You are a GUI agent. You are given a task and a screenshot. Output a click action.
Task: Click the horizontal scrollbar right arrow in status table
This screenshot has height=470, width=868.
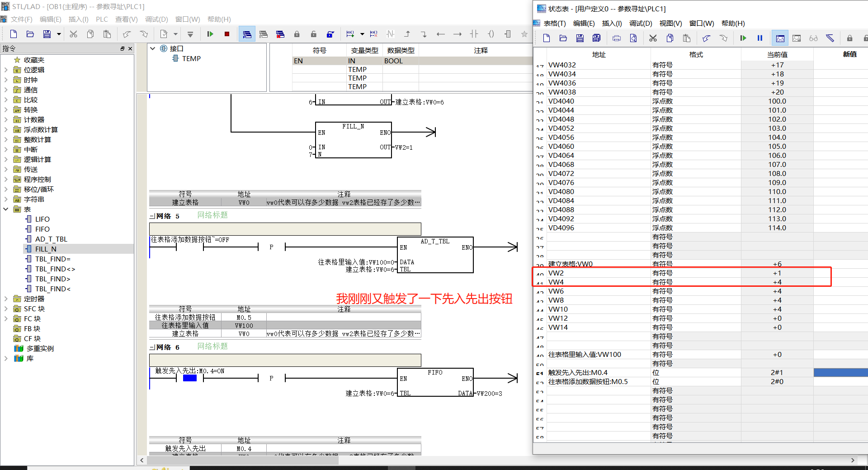point(853,460)
